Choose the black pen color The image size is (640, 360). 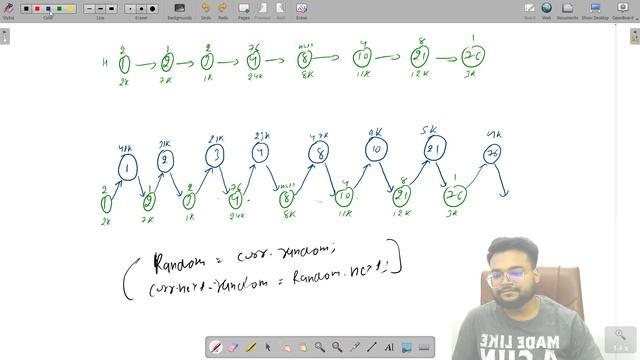[26, 9]
